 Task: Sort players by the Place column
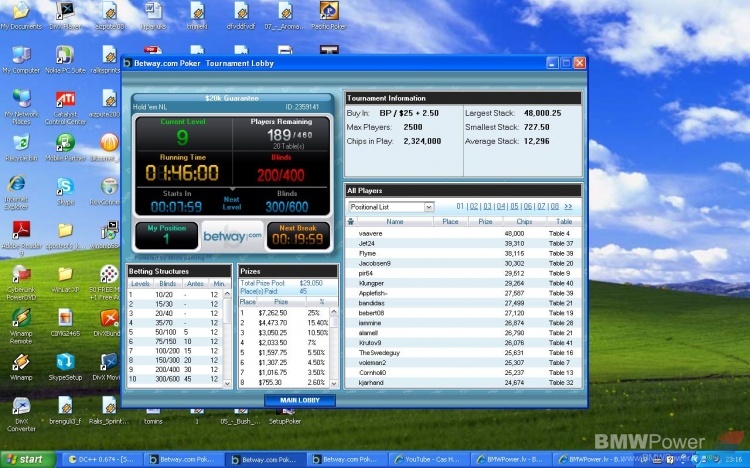pyautogui.click(x=450, y=222)
